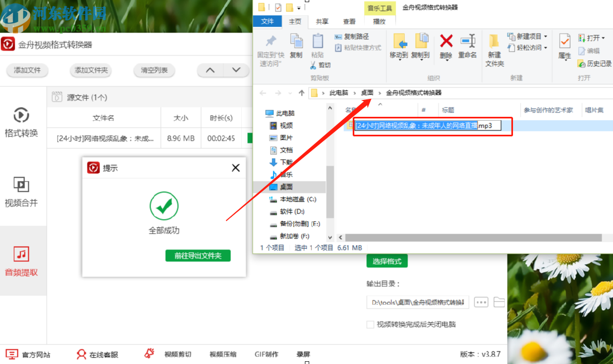The width and height of the screenshot is (613, 364).
Task: Click 新建文件夹 in ribbon
Action: click(495, 50)
